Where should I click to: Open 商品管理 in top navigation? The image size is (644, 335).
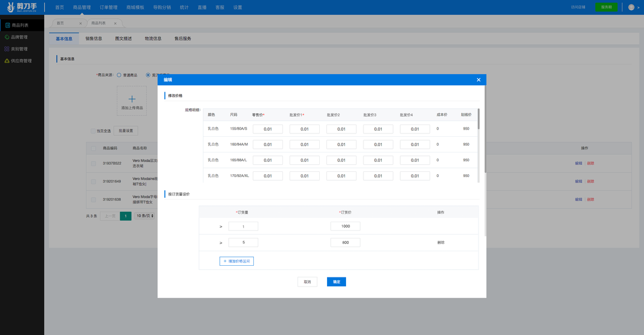(x=82, y=7)
